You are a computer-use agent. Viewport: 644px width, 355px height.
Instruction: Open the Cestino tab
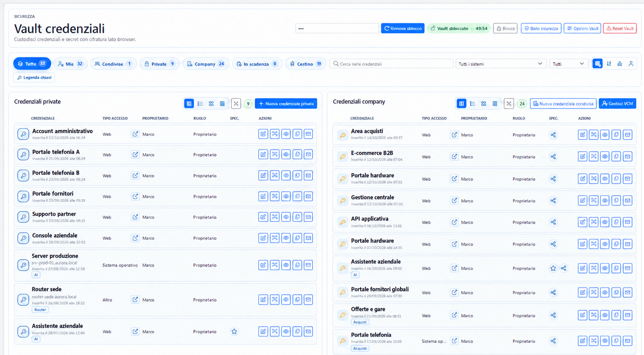(306, 64)
